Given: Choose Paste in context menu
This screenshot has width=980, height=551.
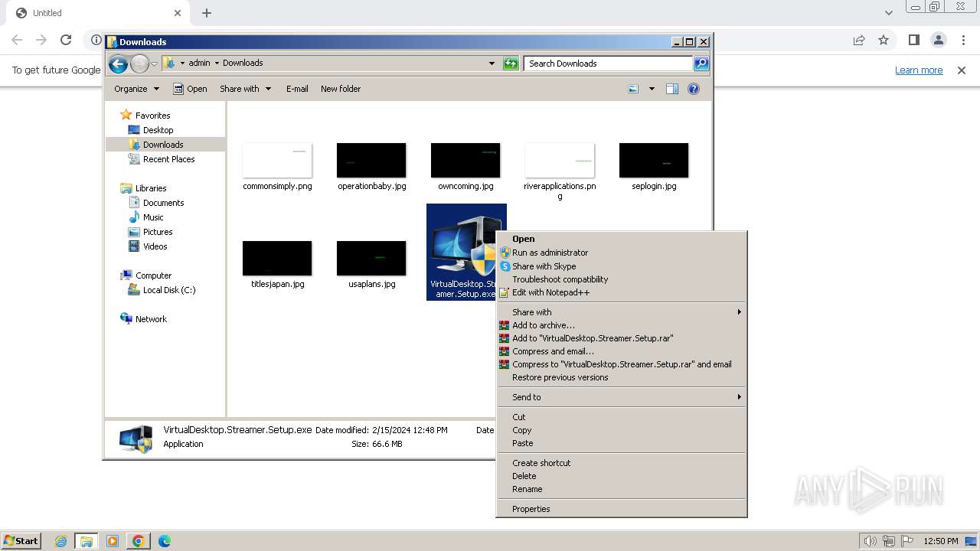Looking at the screenshot, I should coord(622,443).
